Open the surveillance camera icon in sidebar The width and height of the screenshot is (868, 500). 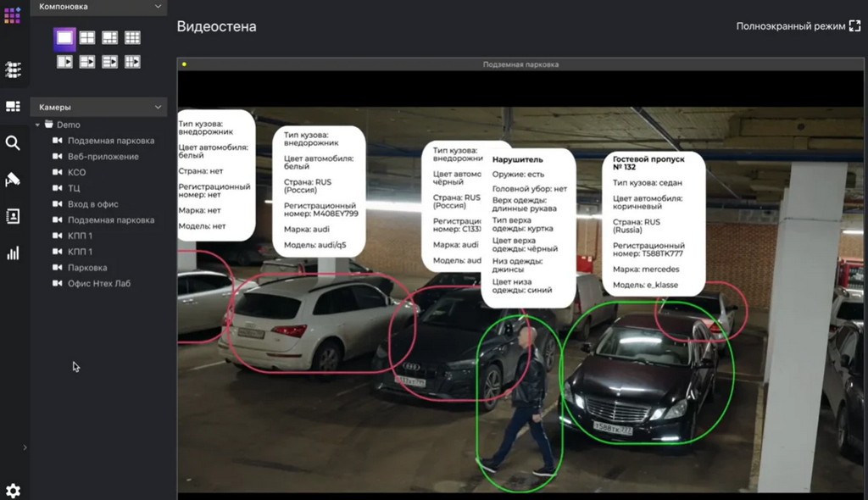pos(13,180)
